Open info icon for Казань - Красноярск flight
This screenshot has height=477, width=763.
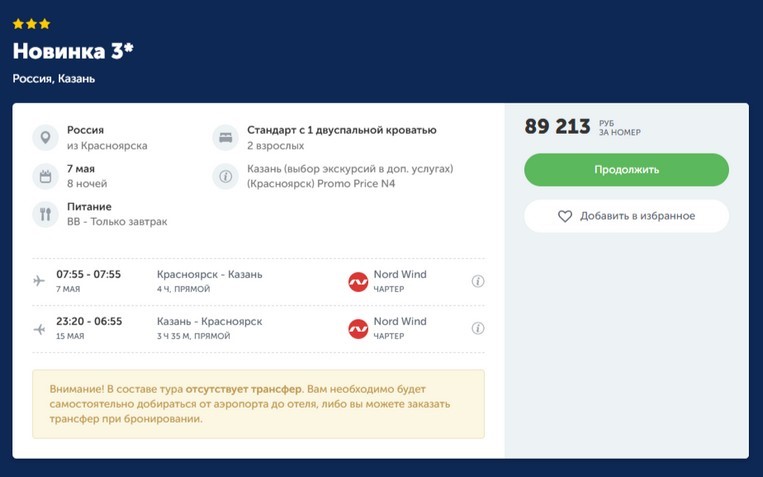pos(478,328)
